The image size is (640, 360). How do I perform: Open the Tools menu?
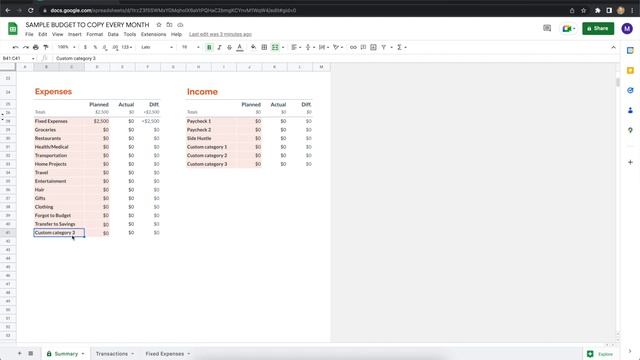pyautogui.click(x=130, y=34)
